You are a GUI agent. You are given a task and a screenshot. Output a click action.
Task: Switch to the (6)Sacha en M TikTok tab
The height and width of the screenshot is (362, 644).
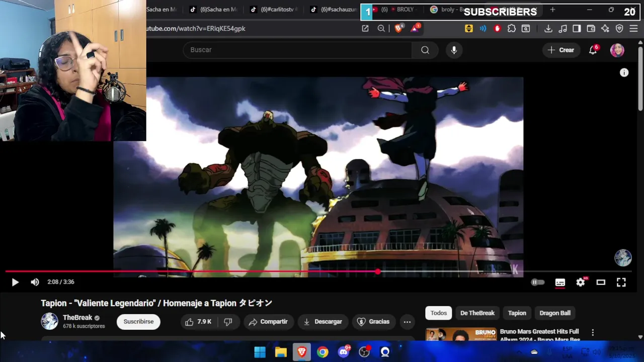(x=214, y=10)
